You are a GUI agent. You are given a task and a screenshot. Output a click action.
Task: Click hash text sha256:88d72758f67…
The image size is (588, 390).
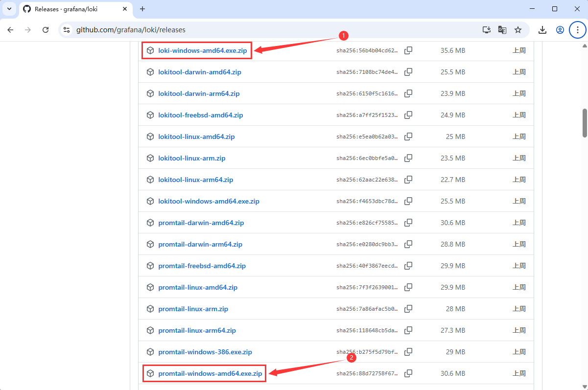coord(367,373)
